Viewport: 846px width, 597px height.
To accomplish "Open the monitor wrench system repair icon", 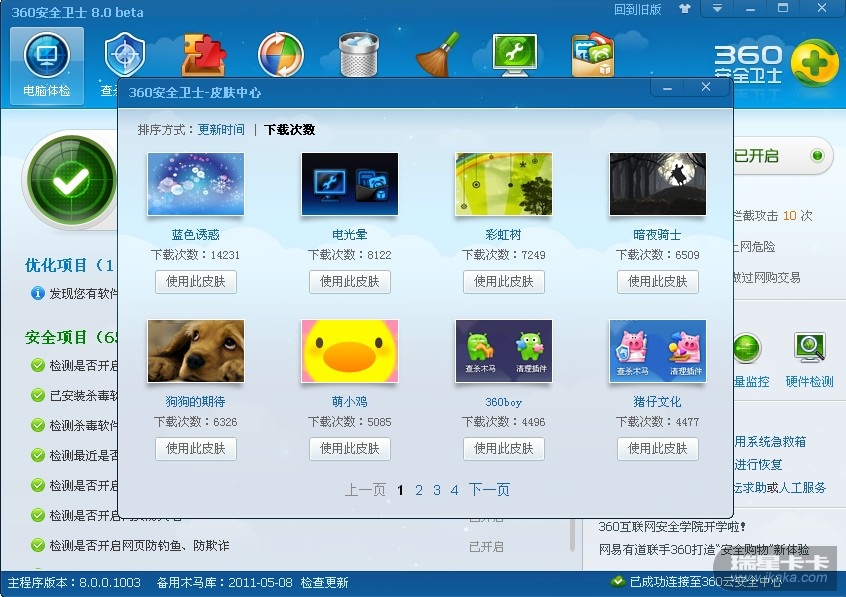I will pyautogui.click(x=515, y=55).
